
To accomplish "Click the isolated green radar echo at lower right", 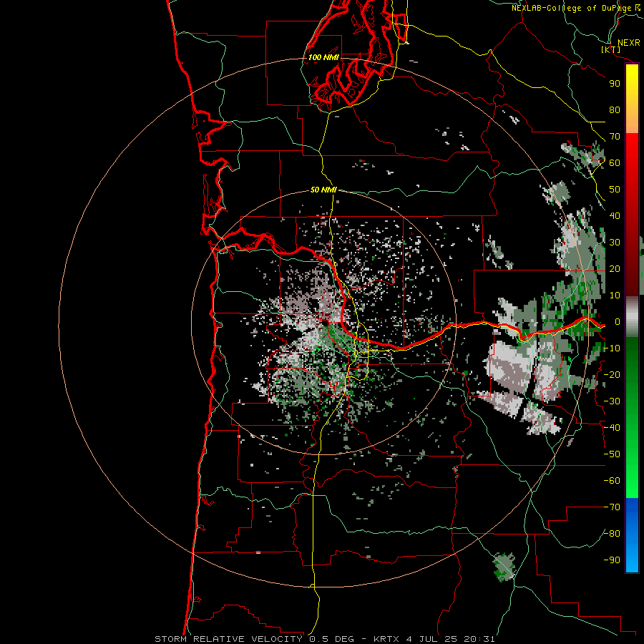I will coord(504,567).
